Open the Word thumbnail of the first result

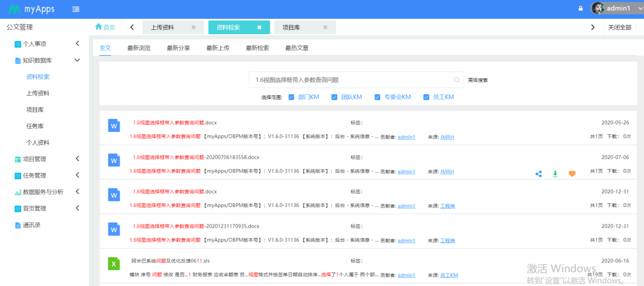coord(114,126)
